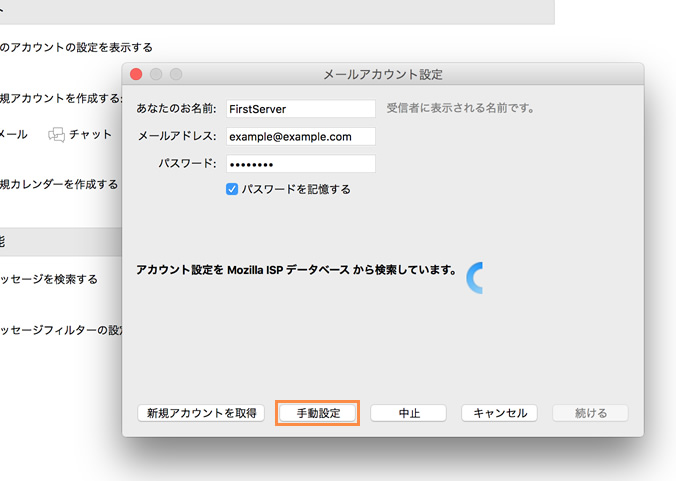Click the 中止 stop button
The width and height of the screenshot is (676, 481).
pos(408,413)
